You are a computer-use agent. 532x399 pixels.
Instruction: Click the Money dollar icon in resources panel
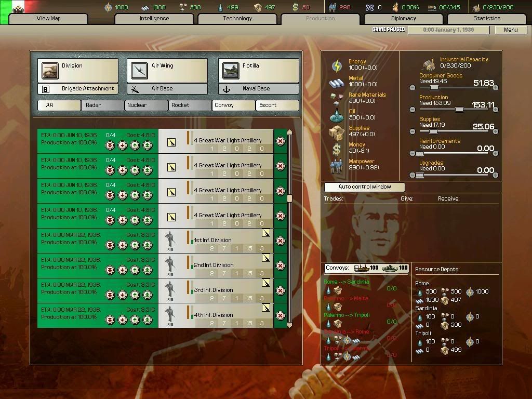click(336, 149)
